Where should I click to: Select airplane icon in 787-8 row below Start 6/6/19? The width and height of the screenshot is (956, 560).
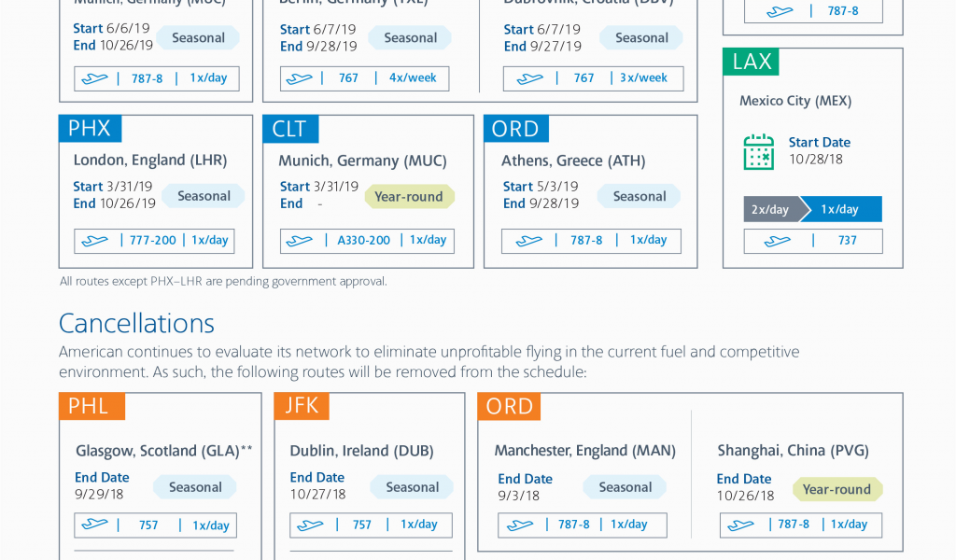click(94, 78)
